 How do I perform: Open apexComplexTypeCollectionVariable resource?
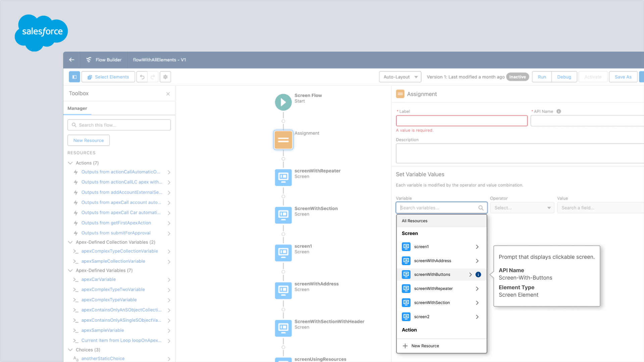point(120,251)
